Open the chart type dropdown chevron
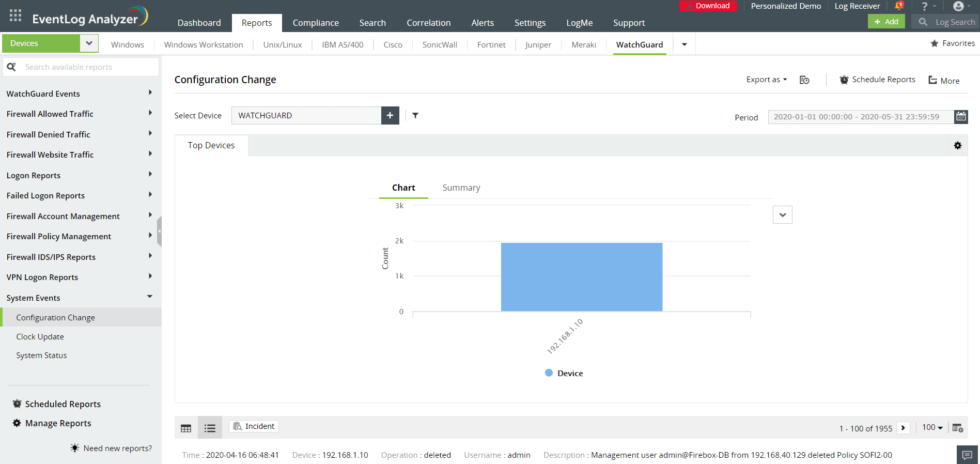This screenshot has height=464, width=980. [783, 215]
